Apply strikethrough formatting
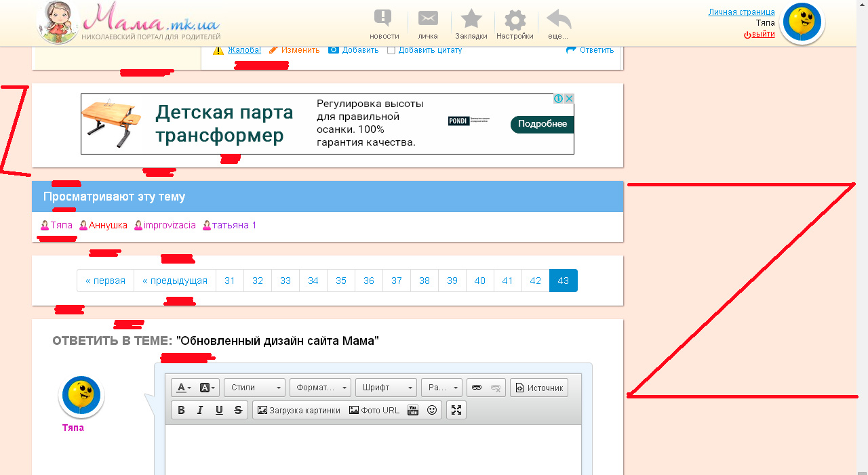 point(238,410)
